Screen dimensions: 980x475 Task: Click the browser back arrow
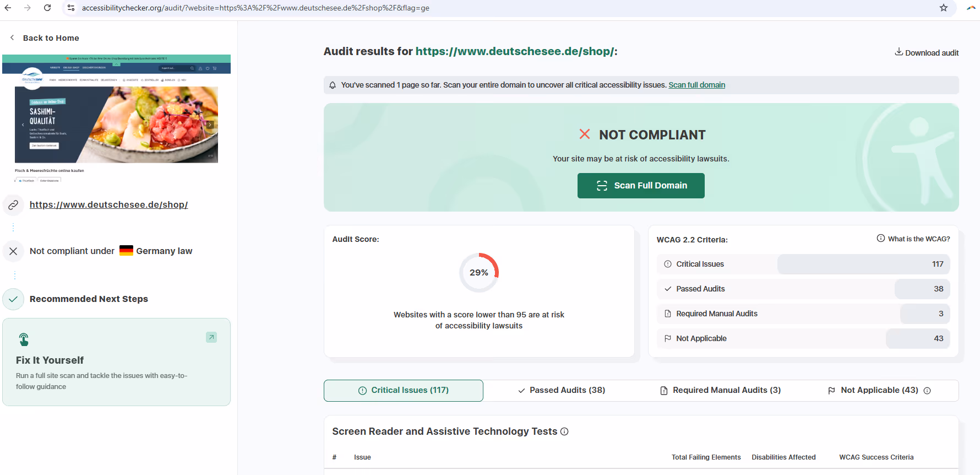click(x=8, y=8)
